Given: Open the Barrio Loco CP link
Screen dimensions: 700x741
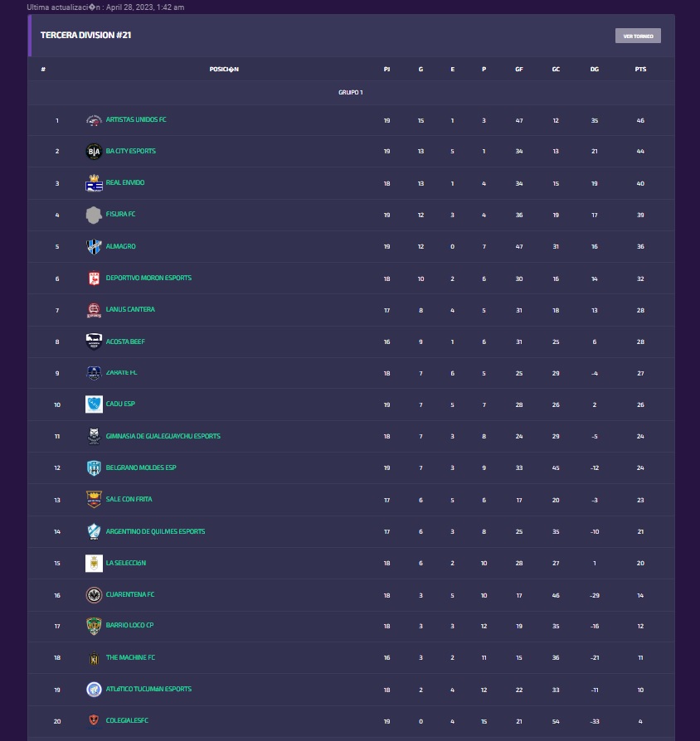Looking at the screenshot, I should click(129, 625).
